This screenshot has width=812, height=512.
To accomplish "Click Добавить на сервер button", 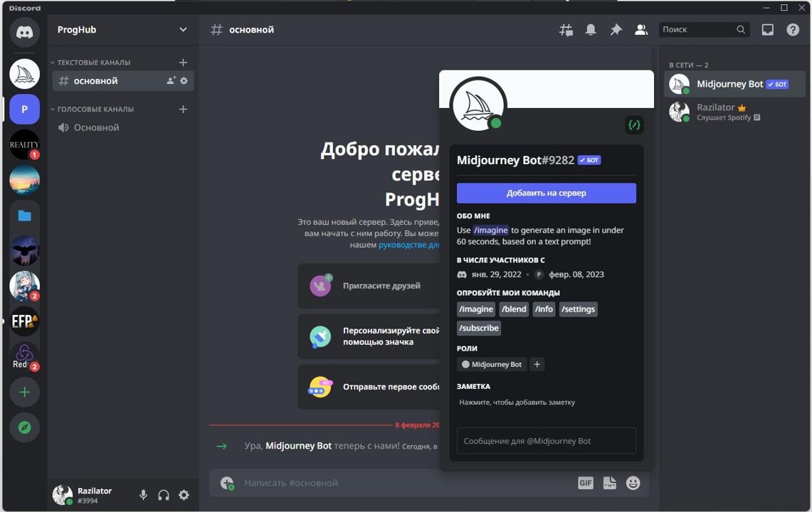I will (x=547, y=193).
